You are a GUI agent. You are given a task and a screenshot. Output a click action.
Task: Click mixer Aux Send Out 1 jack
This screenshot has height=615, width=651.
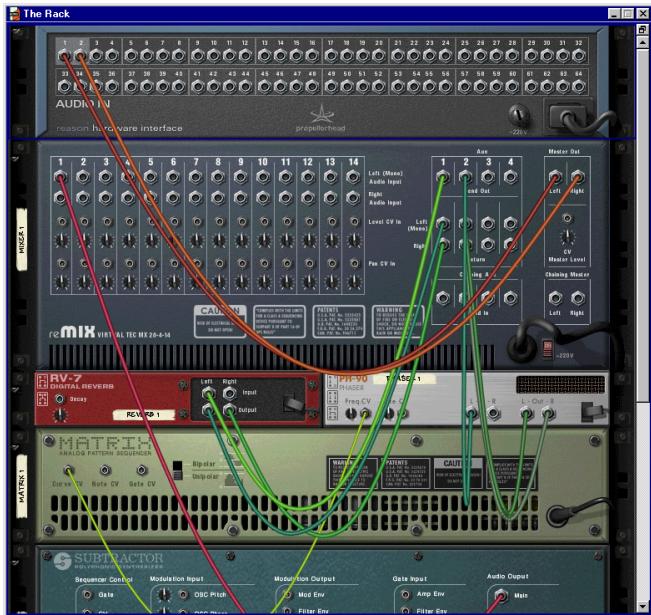click(443, 177)
